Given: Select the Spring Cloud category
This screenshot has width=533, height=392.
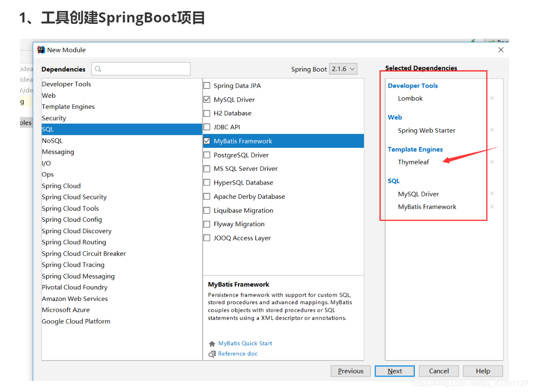Looking at the screenshot, I should coord(122,186).
